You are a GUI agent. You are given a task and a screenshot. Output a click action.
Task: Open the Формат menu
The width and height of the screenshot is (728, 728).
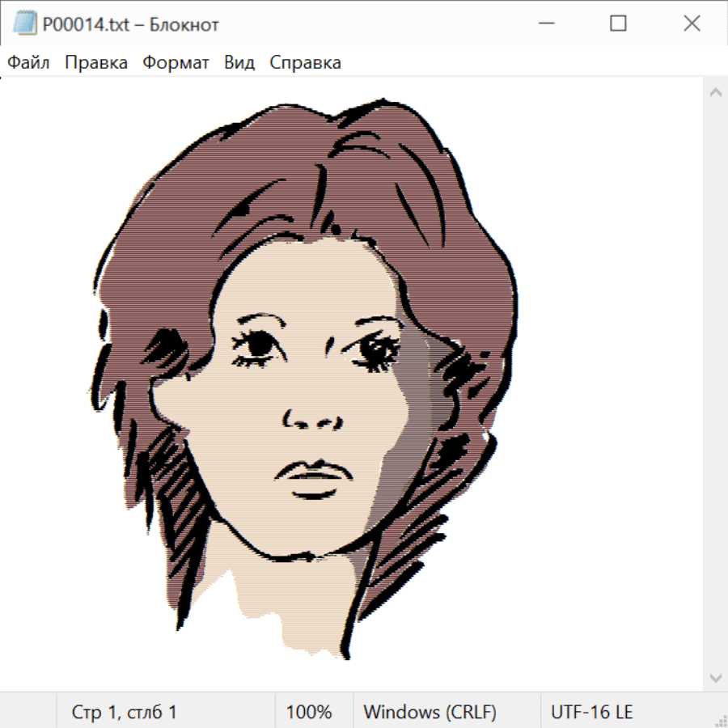[x=176, y=62]
